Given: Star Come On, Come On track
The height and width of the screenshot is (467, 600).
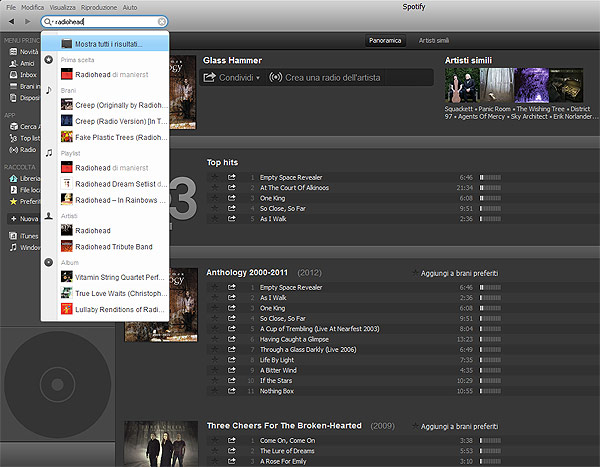Looking at the screenshot, I should tap(214, 440).
